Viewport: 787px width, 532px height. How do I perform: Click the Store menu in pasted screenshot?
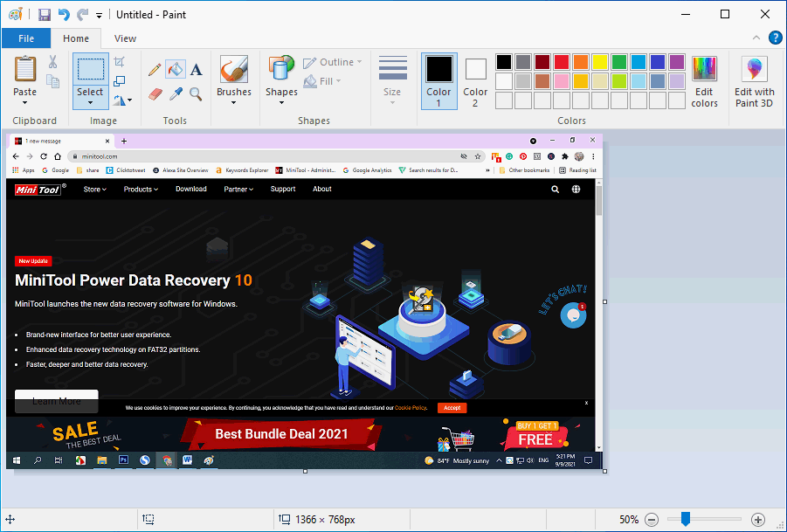pyautogui.click(x=95, y=190)
